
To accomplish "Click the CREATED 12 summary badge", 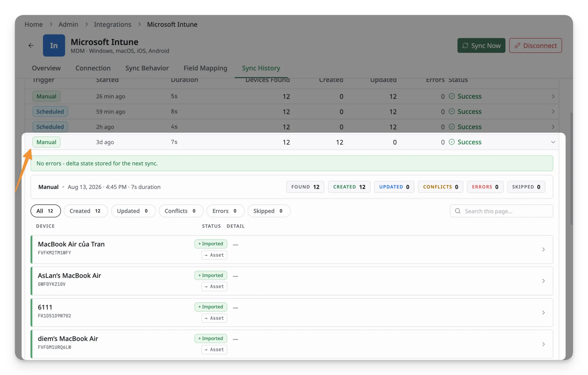I will pyautogui.click(x=349, y=187).
